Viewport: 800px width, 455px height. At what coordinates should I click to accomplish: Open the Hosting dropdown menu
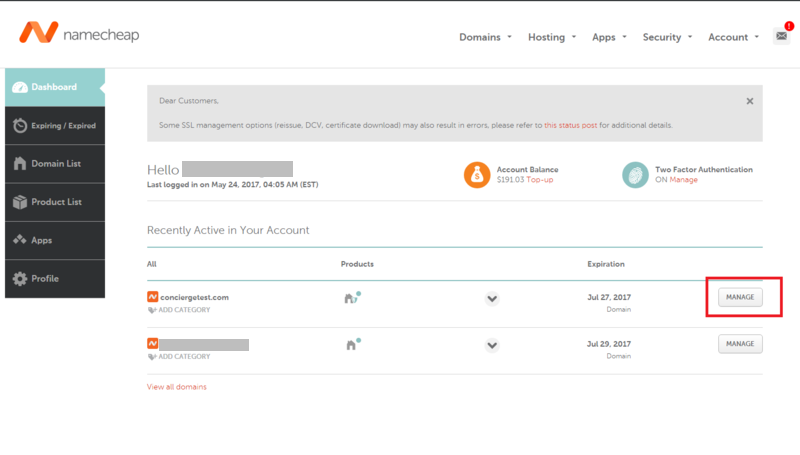(x=552, y=37)
